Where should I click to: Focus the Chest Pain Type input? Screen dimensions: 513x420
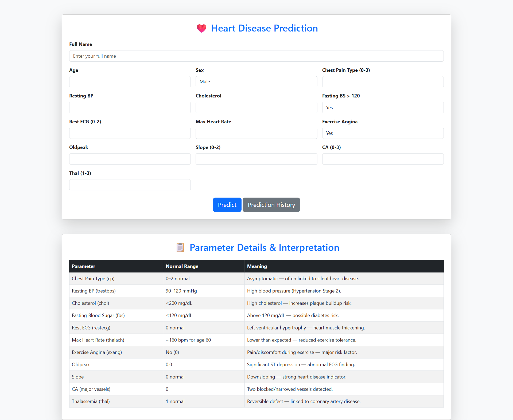point(383,82)
